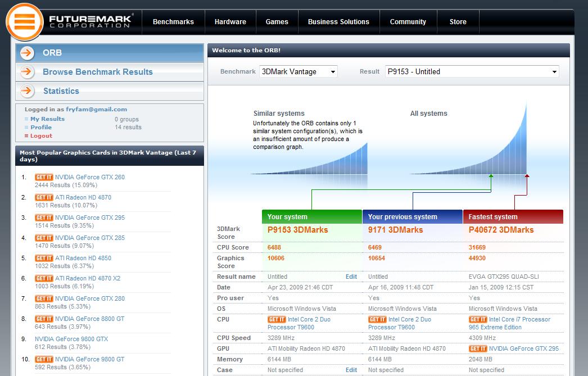Open the Benchmark dropdown showing 3DMark Vantage
The image size is (588, 376).
point(298,71)
